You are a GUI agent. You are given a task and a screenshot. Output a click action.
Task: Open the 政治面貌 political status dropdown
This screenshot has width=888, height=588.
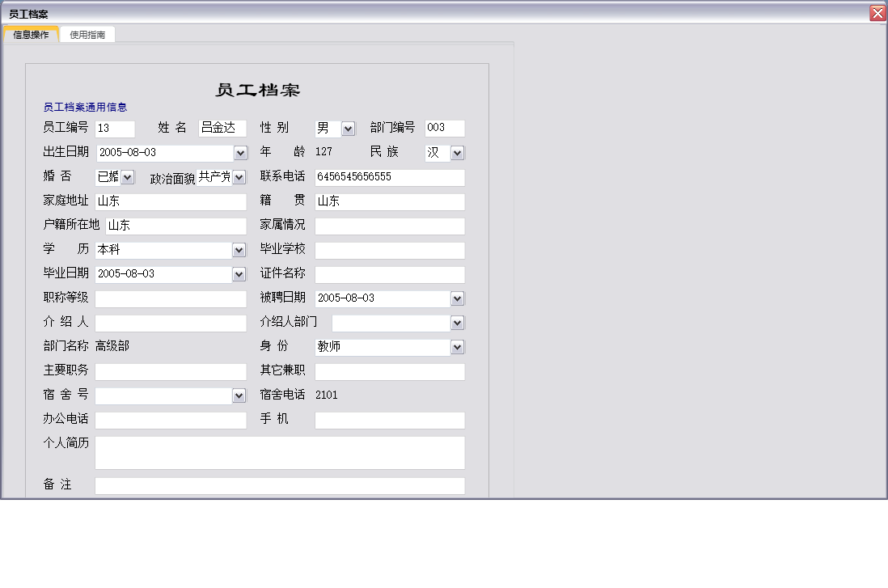pos(240,176)
